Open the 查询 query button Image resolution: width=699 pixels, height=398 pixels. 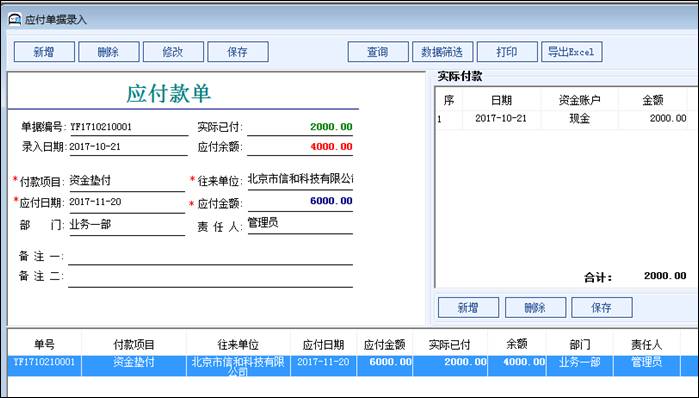point(378,52)
